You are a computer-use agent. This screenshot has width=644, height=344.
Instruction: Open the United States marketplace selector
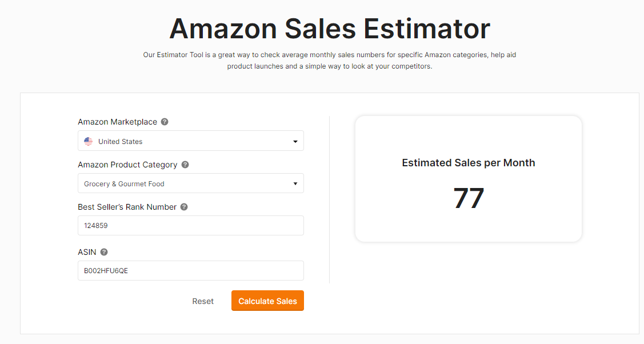pos(191,141)
